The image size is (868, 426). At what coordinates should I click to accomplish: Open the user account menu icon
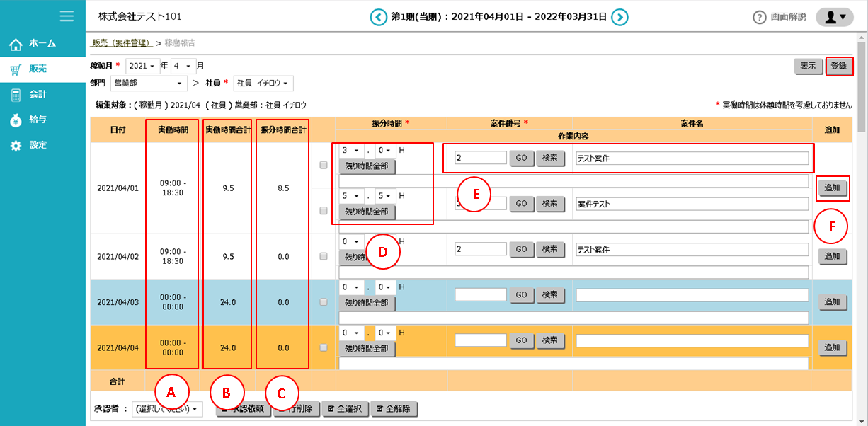[835, 17]
